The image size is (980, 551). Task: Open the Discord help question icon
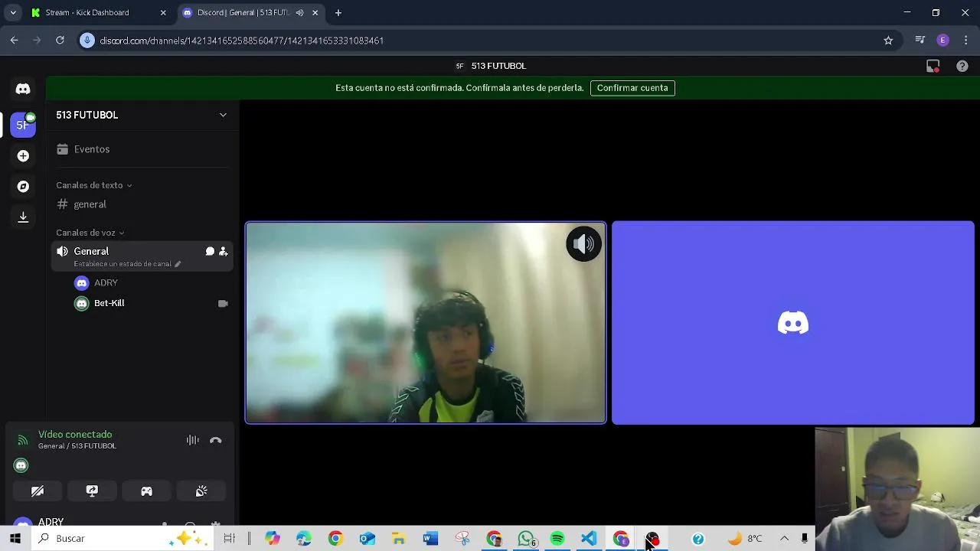pyautogui.click(x=962, y=67)
